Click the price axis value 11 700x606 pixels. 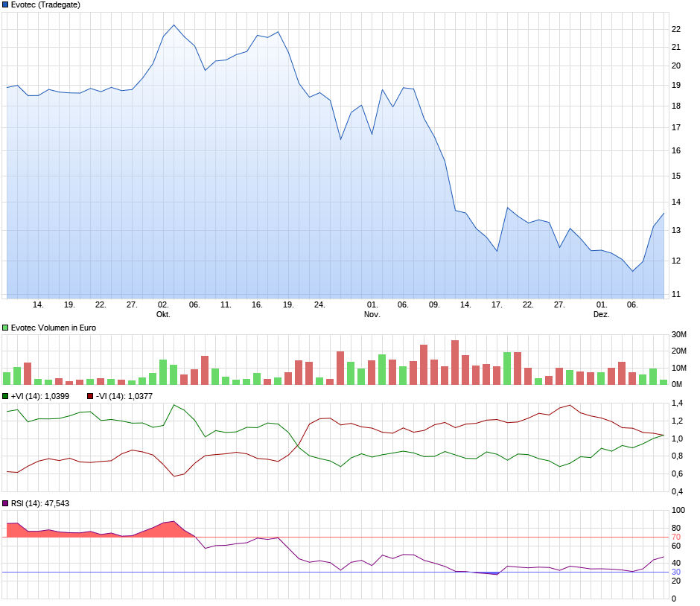pyautogui.click(x=676, y=295)
